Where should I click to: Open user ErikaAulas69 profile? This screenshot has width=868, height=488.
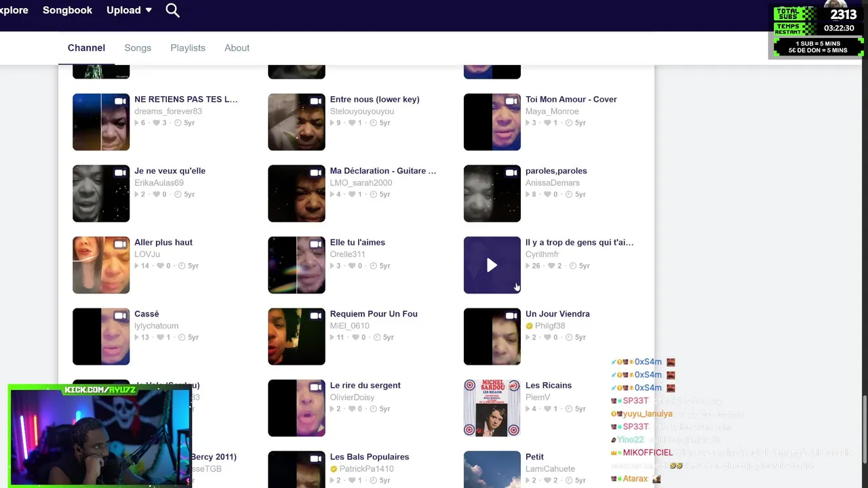click(x=159, y=183)
